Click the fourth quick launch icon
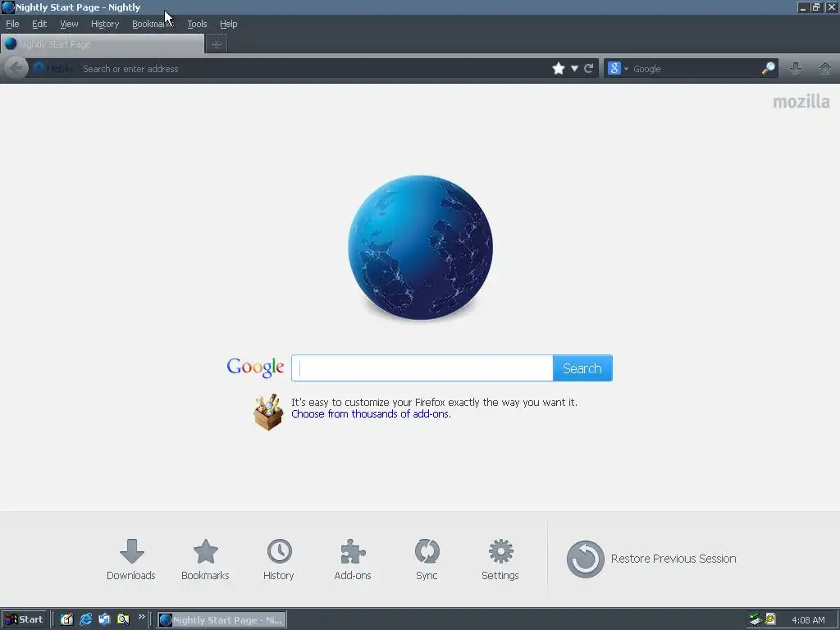The image size is (840, 630). point(123,619)
